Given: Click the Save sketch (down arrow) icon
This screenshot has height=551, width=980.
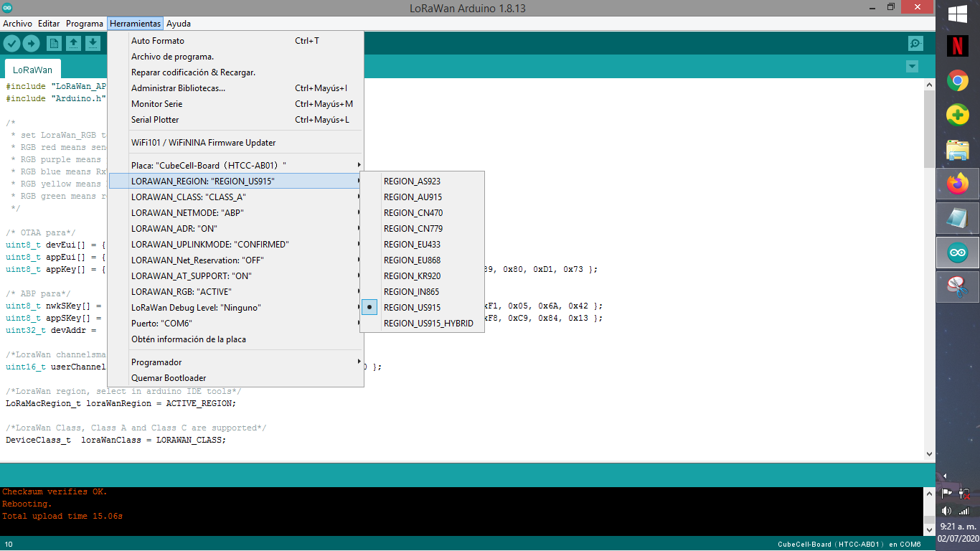Looking at the screenshot, I should point(93,44).
